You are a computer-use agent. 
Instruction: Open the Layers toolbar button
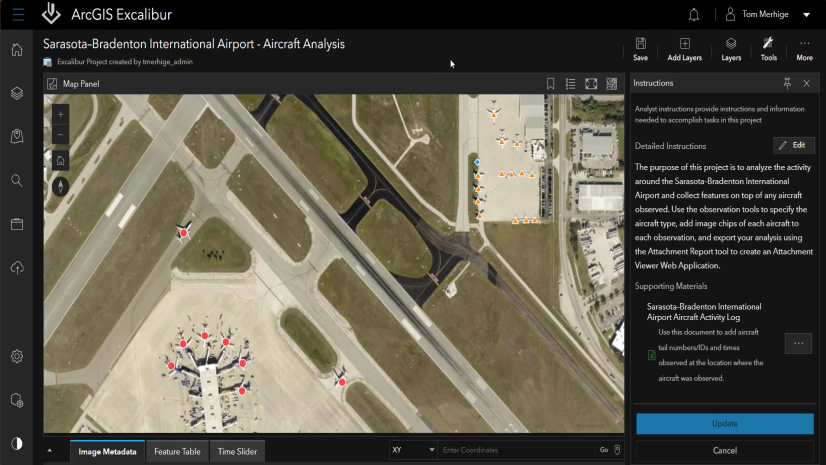[731, 50]
